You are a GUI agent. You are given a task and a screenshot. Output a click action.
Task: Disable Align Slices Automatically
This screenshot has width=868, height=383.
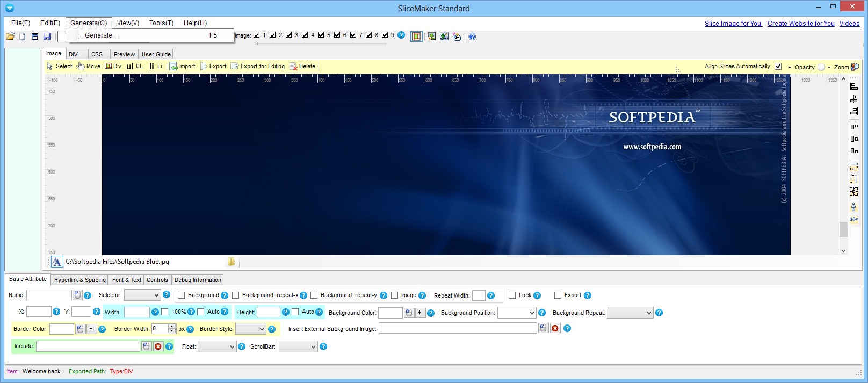click(x=778, y=66)
